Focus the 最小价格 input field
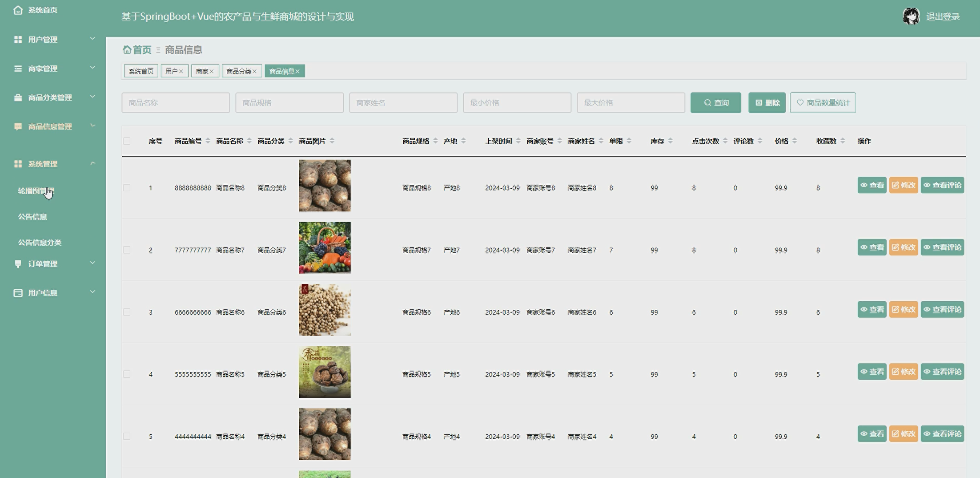This screenshot has height=478, width=980. coord(517,103)
